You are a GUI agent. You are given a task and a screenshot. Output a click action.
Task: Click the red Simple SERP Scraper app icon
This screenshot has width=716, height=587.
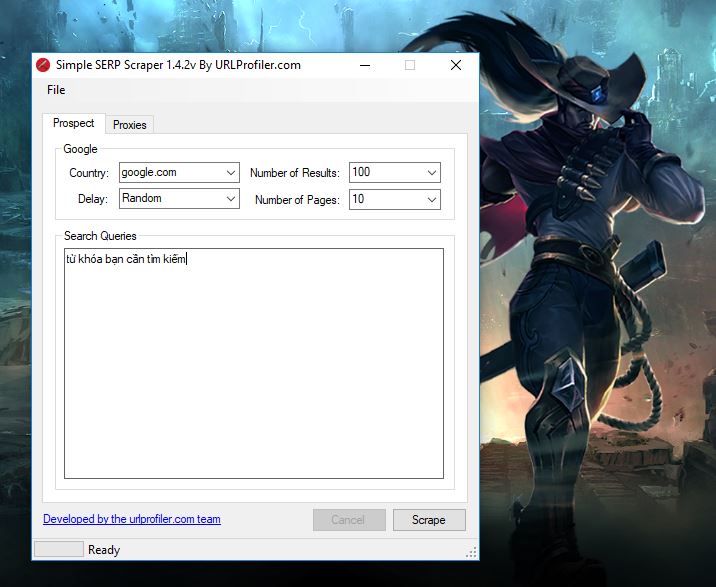43,65
